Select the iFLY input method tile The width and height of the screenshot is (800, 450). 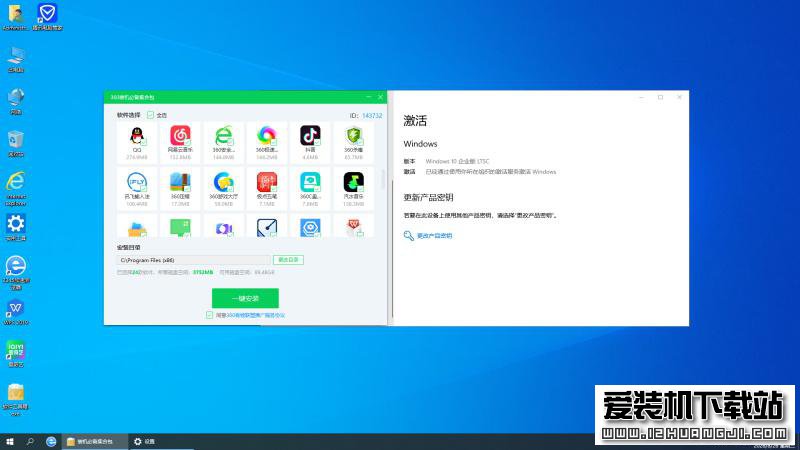click(x=137, y=188)
